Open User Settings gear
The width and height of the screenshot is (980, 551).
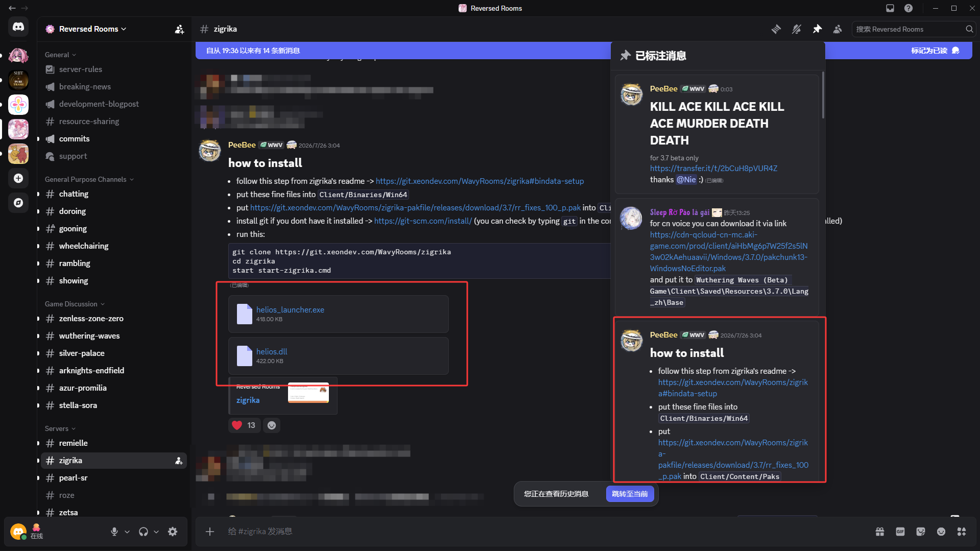[173, 532]
